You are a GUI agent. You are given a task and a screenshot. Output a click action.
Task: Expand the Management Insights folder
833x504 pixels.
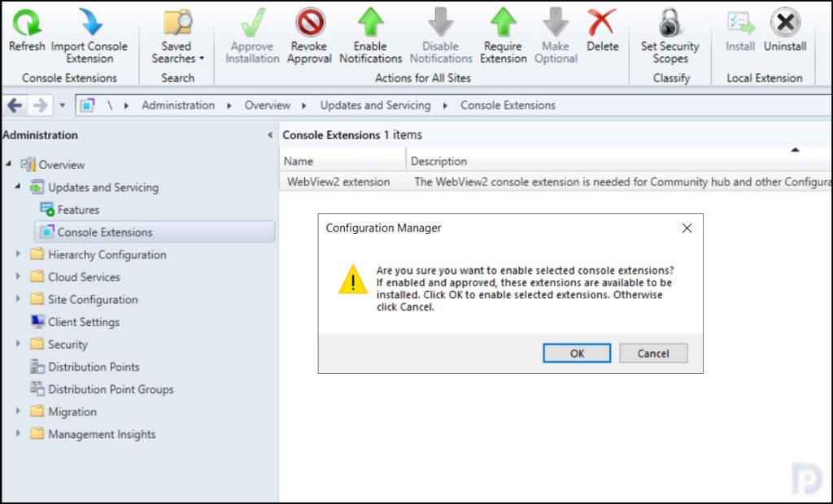[18, 433]
